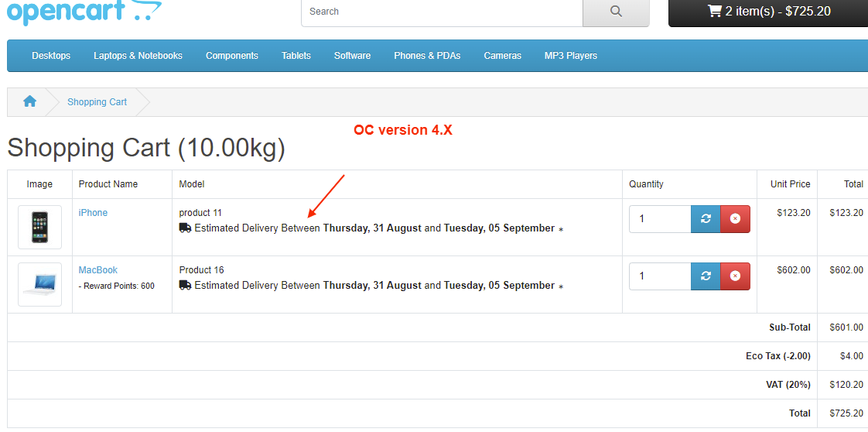Click the MacBook 'Tuesday, 05 September' delivery date
The height and width of the screenshot is (432, 868).
coord(499,285)
